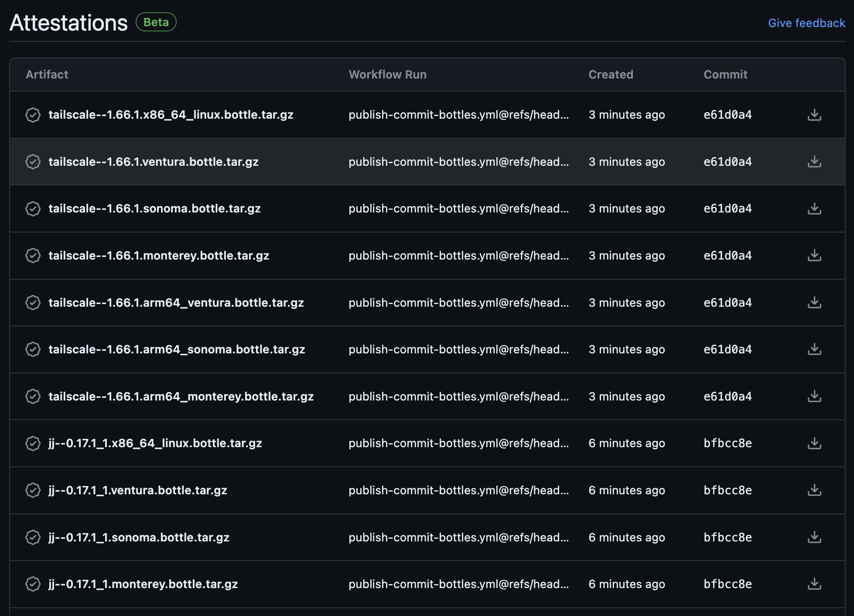Open artifact tailscale--1.66.1.sonoma.bottle.tar.gz

click(x=154, y=209)
